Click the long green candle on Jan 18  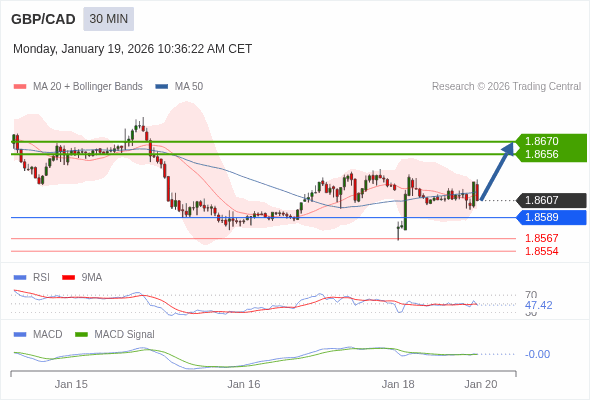click(x=405, y=212)
